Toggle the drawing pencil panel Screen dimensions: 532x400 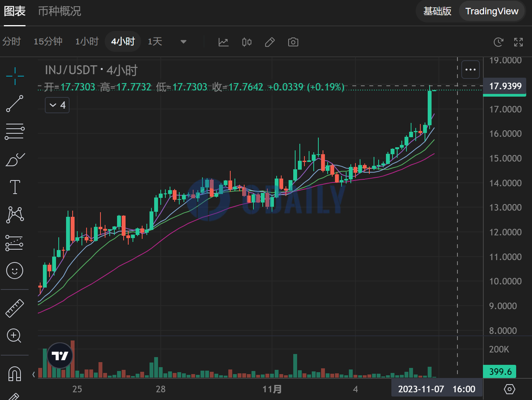pos(270,42)
